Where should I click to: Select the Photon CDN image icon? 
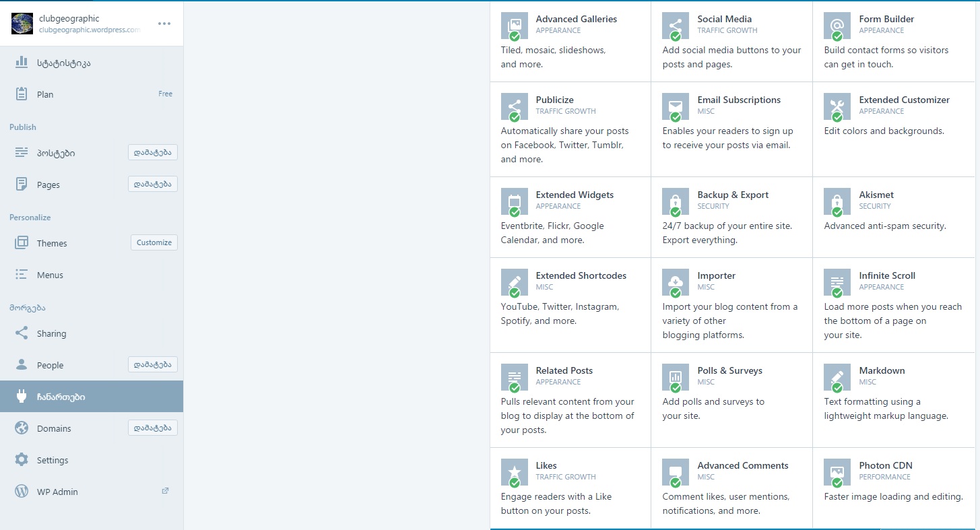point(837,472)
